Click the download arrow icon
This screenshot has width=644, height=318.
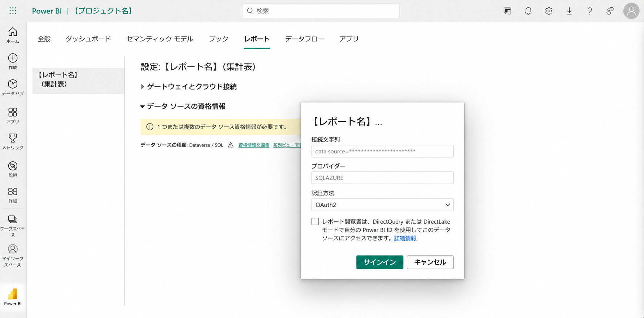pos(569,11)
